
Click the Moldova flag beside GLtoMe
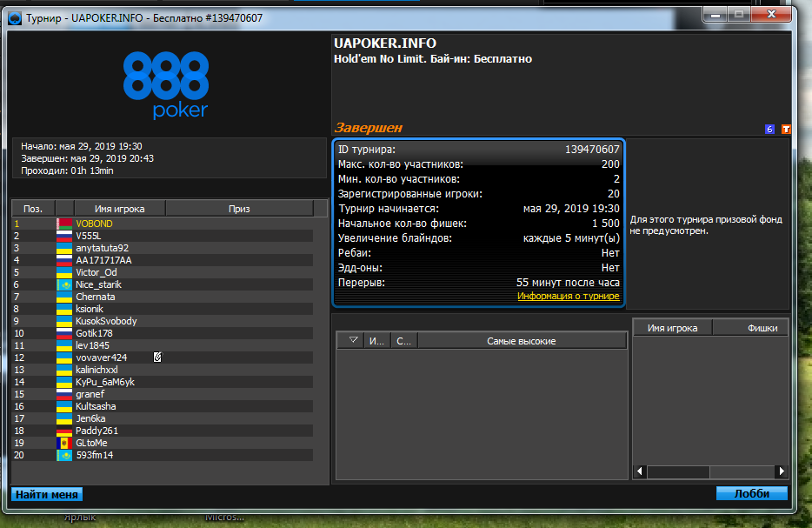pyautogui.click(x=64, y=443)
